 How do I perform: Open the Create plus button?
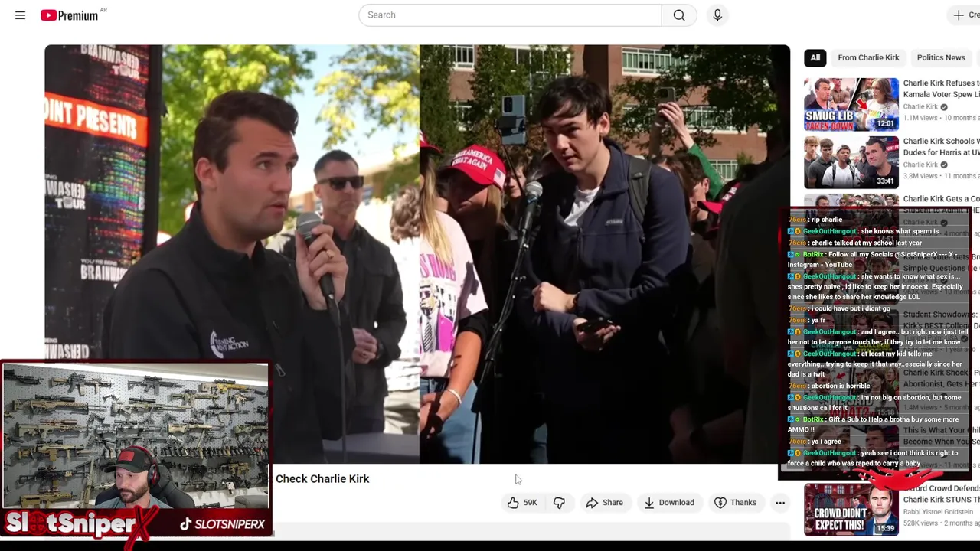tap(964, 15)
